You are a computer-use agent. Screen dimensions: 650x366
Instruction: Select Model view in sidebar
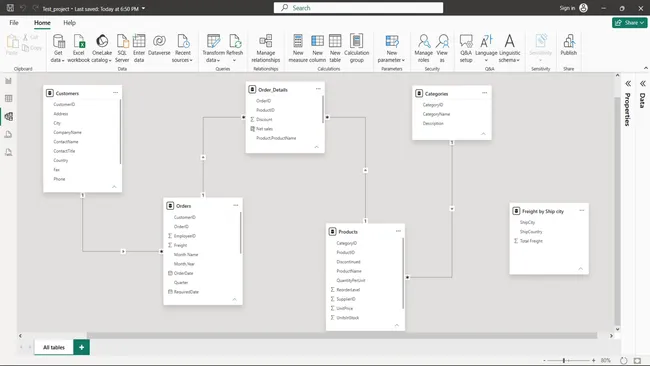click(8, 116)
